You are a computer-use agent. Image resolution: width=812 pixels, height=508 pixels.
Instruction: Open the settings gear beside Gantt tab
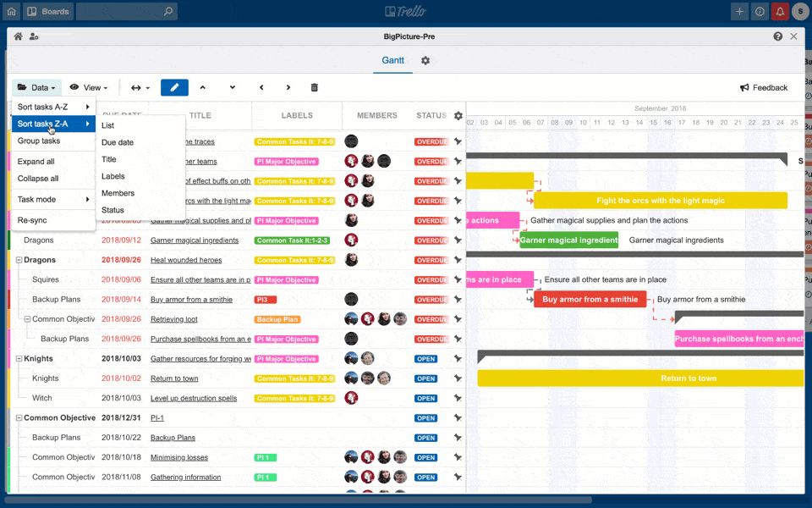point(425,61)
